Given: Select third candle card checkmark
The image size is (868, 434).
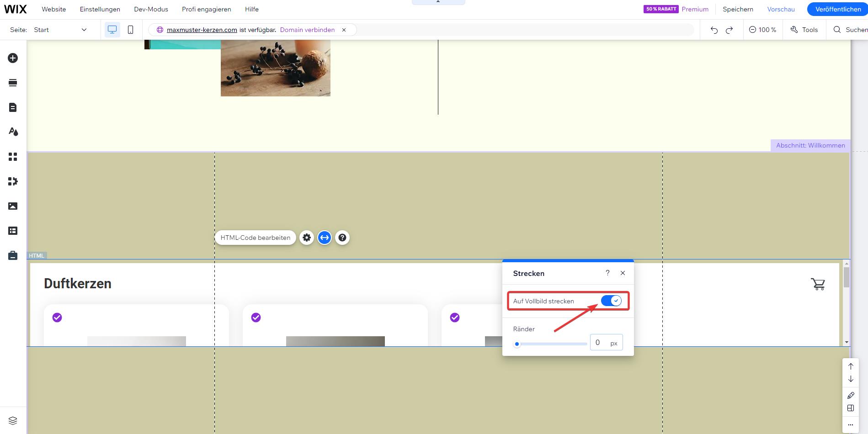Looking at the screenshot, I should tap(455, 318).
